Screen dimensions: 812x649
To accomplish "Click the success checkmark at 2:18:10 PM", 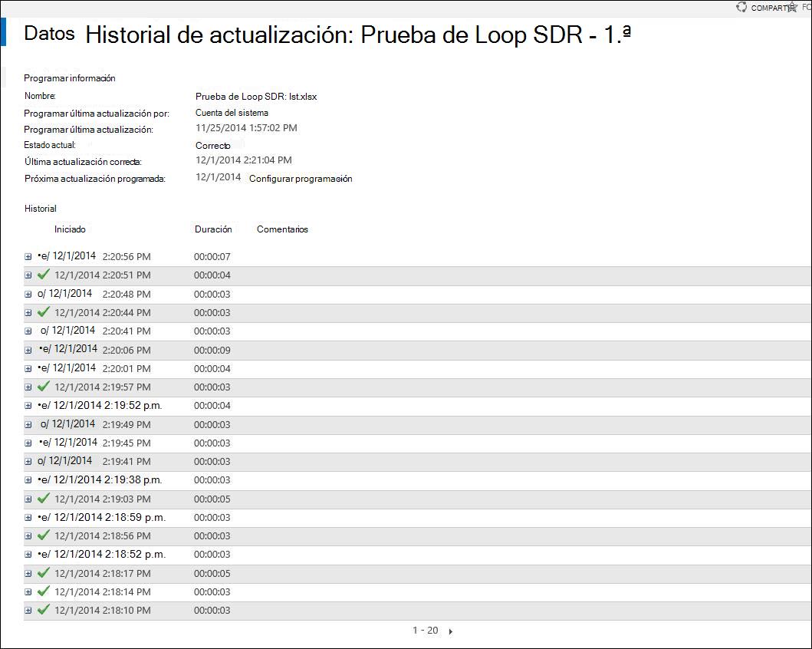I will pyautogui.click(x=44, y=610).
